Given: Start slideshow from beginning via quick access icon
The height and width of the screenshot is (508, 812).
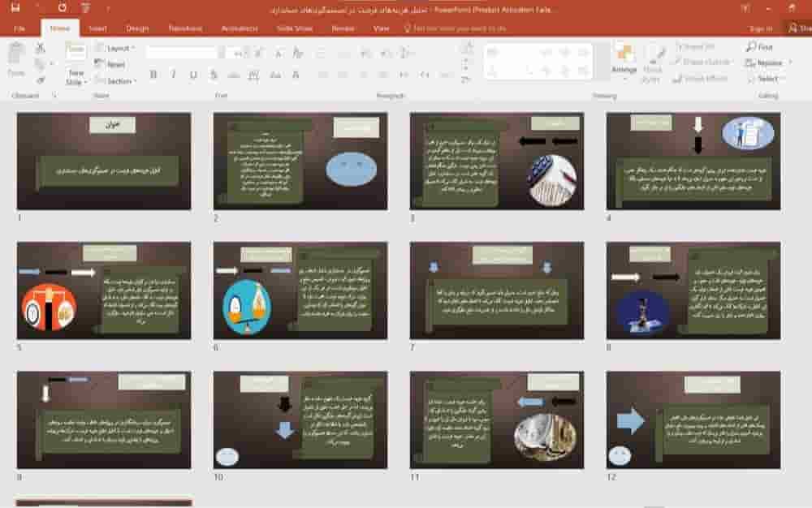Looking at the screenshot, I should (85, 8).
